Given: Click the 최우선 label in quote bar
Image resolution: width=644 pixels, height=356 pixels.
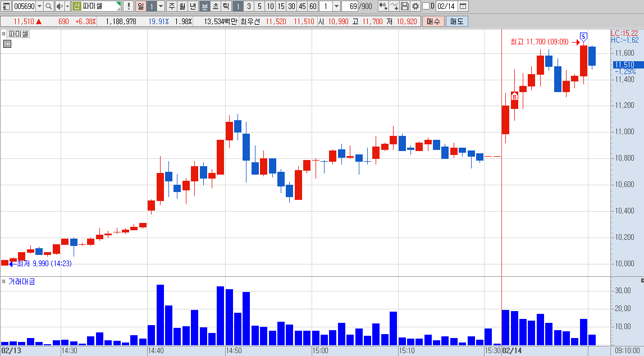Looking at the screenshot, I should click(250, 21).
